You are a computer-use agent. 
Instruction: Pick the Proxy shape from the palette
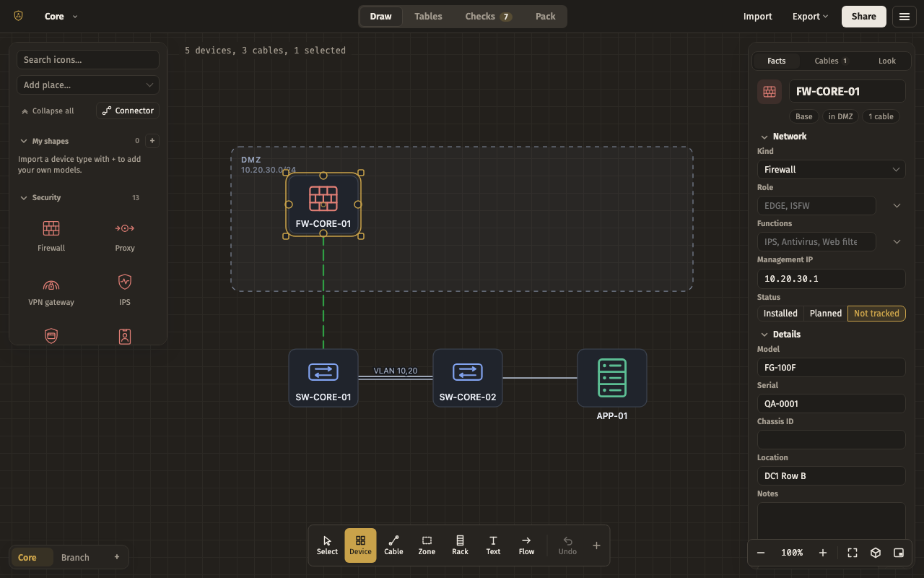coord(125,236)
